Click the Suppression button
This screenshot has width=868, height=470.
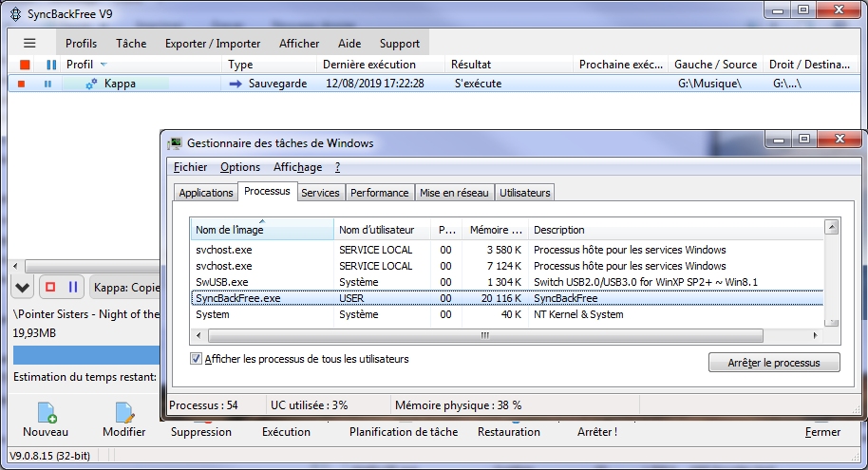(x=201, y=432)
